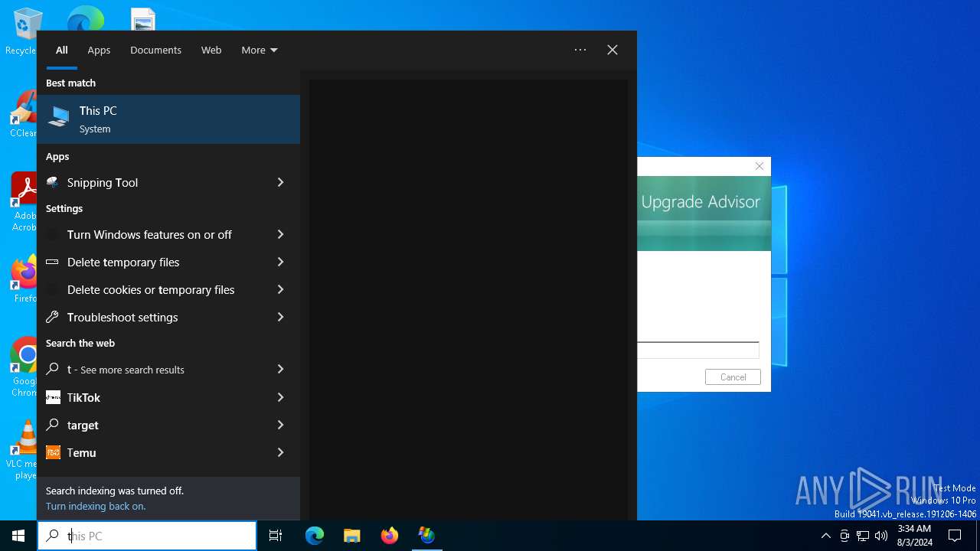Click the 'TikTok' result text

(x=83, y=397)
